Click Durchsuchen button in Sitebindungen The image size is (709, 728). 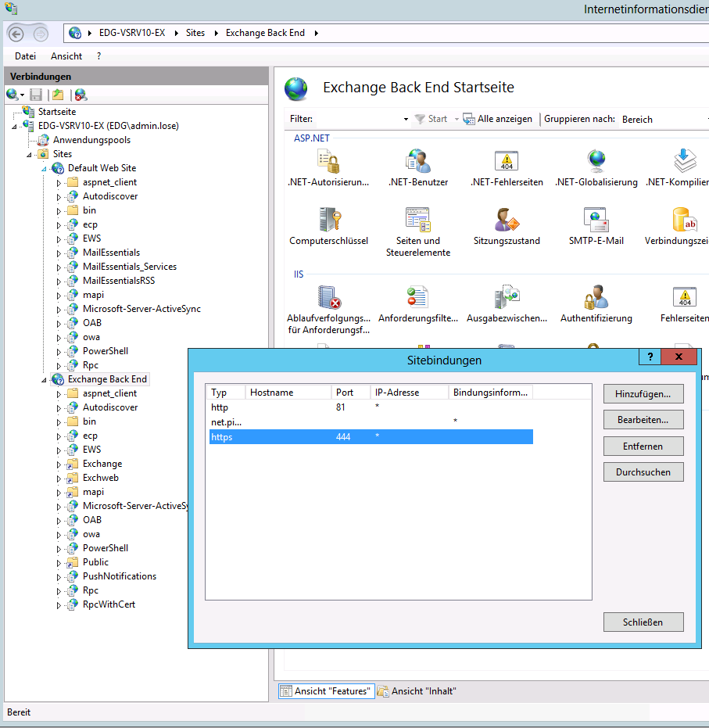[x=643, y=472]
